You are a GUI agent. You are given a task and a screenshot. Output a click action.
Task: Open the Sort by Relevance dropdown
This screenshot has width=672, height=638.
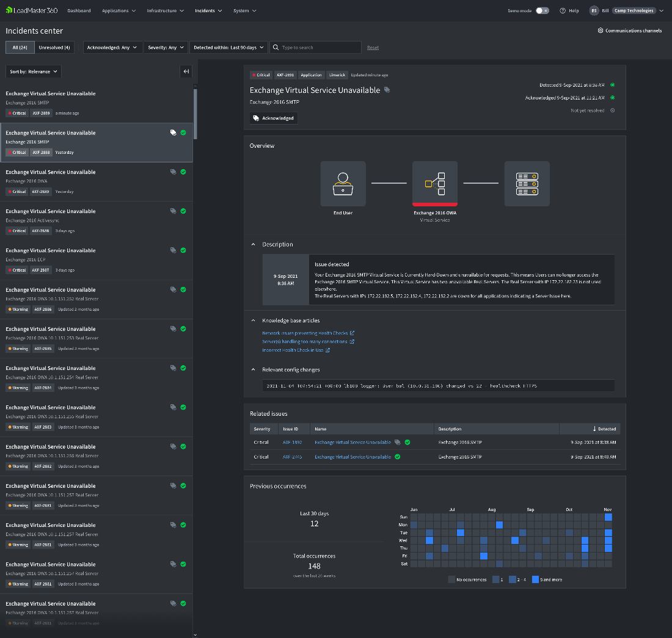[x=34, y=71]
